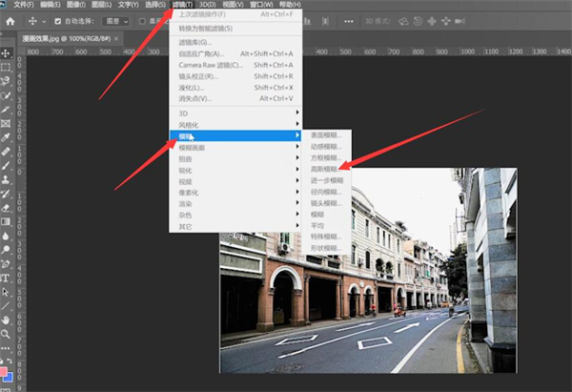The height and width of the screenshot is (392, 572).
Task: Click the distribute spacing icon in options bar
Action: (325, 21)
